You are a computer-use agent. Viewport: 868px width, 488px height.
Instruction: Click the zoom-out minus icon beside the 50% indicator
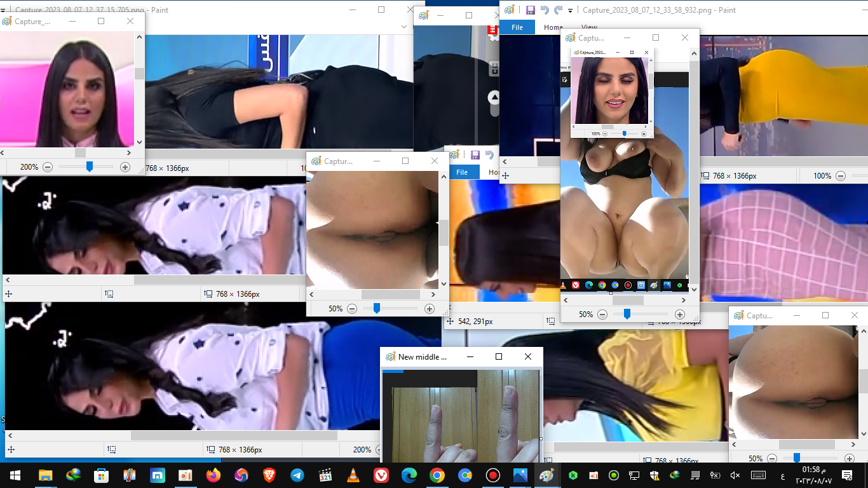coord(352,308)
